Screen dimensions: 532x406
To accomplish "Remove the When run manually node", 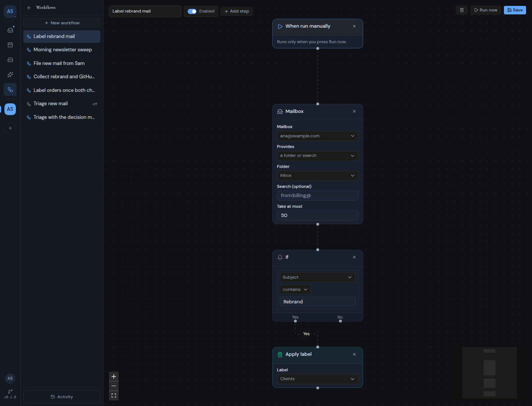I will (x=354, y=26).
